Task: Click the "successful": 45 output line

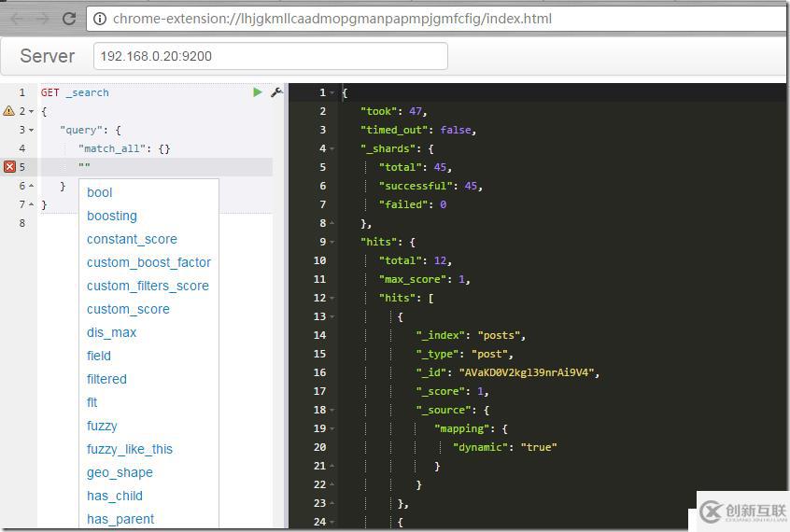Action: [430, 186]
